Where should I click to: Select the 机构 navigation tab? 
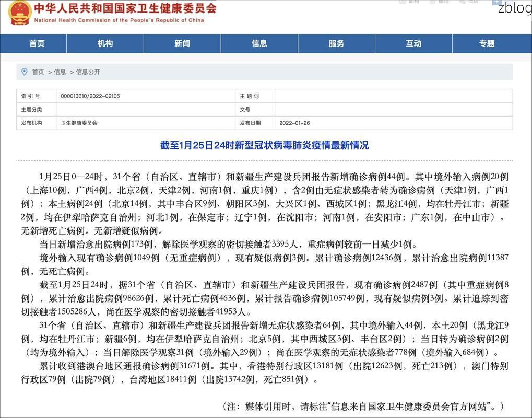104,43
